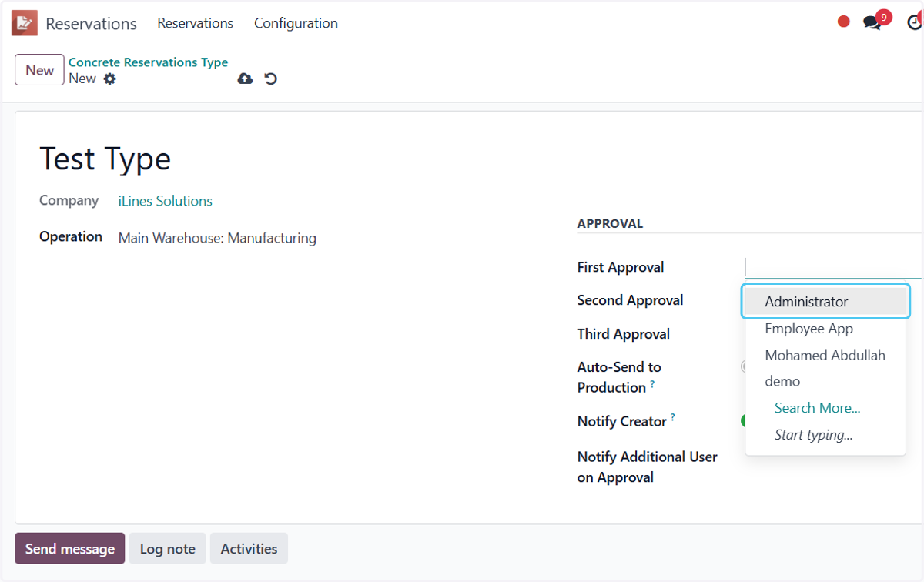Image resolution: width=924 pixels, height=582 pixels.
Task: Click the Operation field label
Action: point(71,236)
